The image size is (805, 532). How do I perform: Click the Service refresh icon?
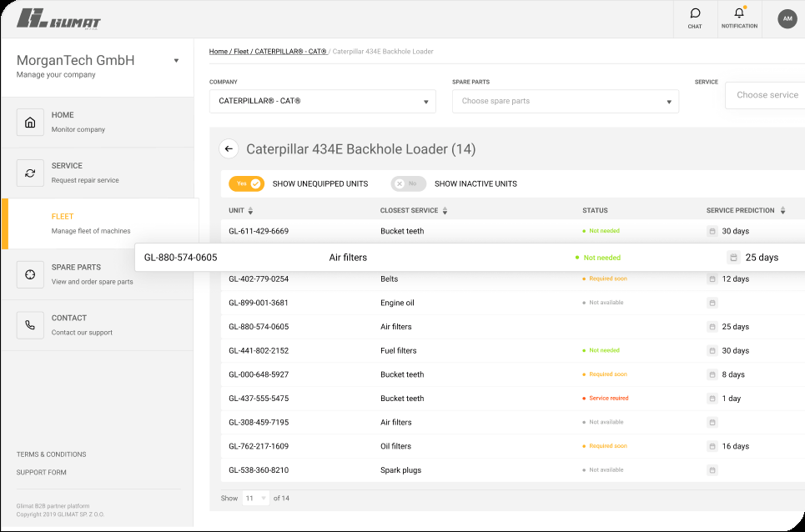tap(30, 173)
